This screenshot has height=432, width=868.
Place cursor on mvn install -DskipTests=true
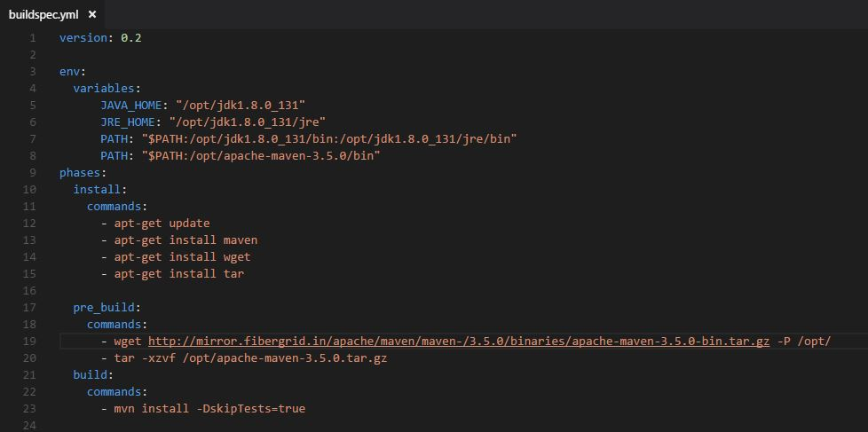(x=203, y=409)
